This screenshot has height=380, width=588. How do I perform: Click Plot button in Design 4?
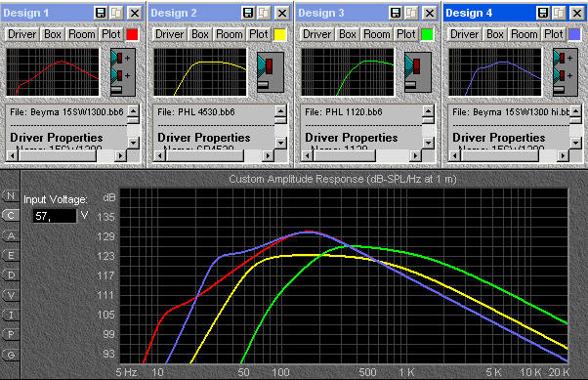point(553,34)
